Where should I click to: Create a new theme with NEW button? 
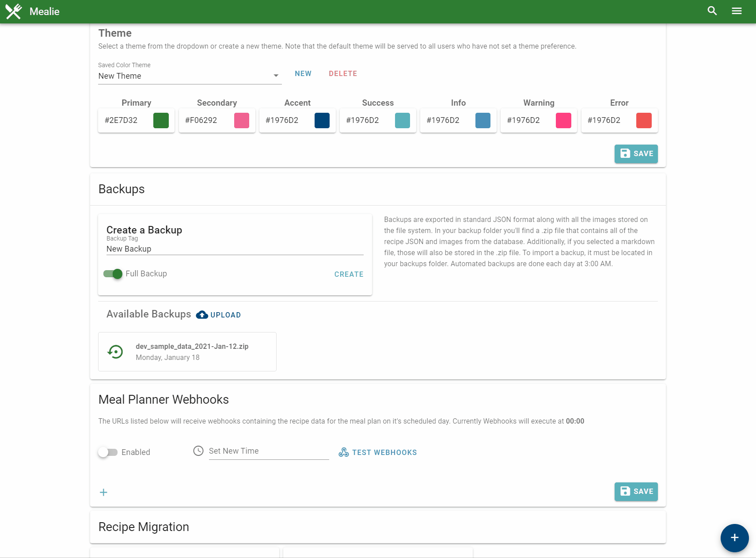coord(303,74)
